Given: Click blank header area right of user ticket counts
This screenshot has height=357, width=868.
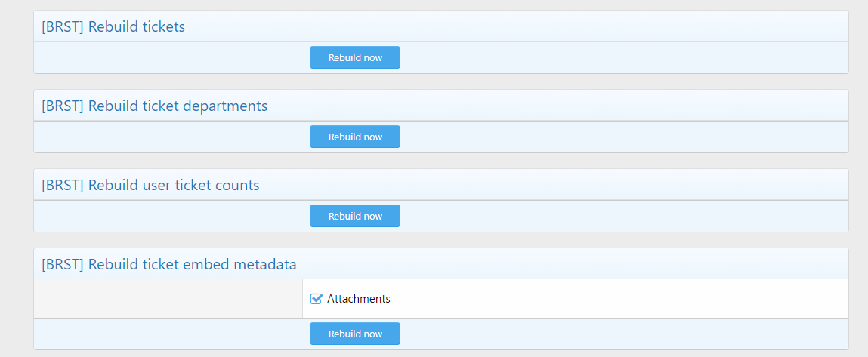Looking at the screenshot, I should coord(567,185).
